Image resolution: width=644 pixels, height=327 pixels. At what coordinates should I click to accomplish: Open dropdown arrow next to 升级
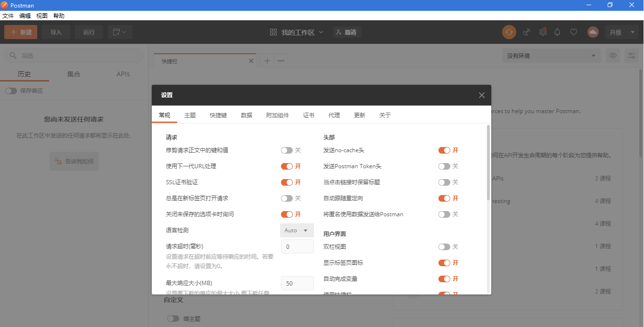point(632,32)
